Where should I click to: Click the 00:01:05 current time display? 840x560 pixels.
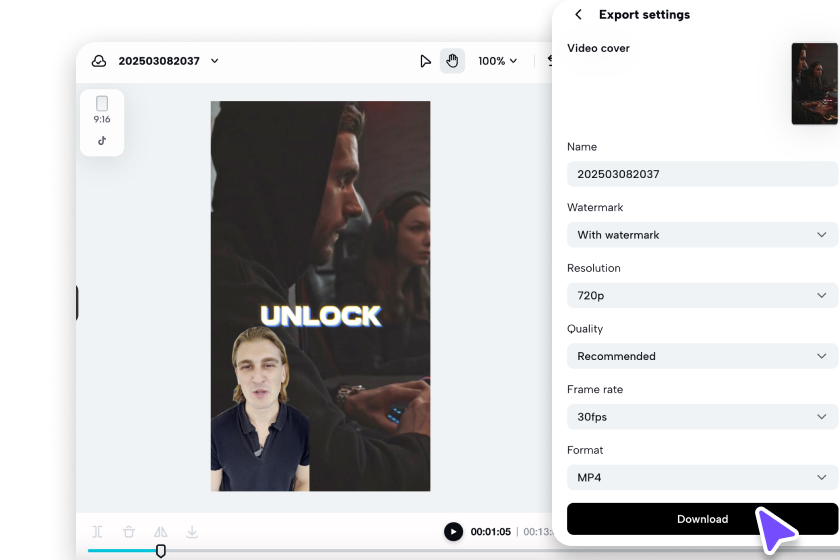point(490,532)
